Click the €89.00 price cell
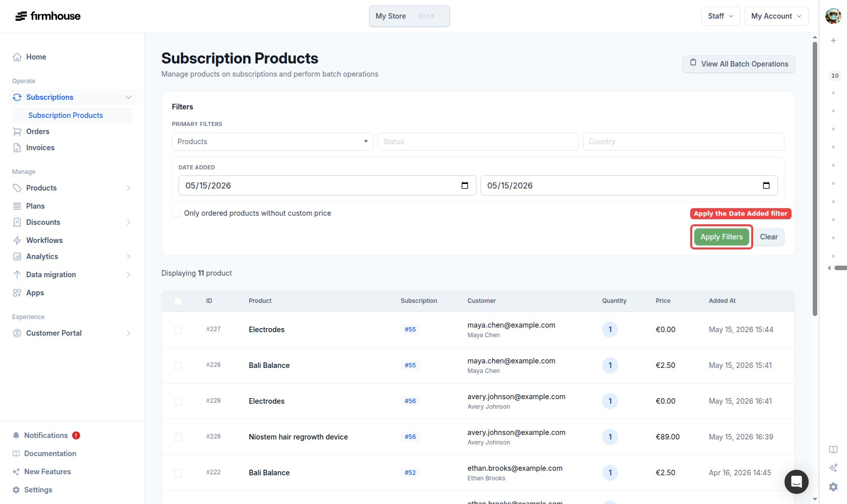The width and height of the screenshot is (847, 504). (668, 437)
